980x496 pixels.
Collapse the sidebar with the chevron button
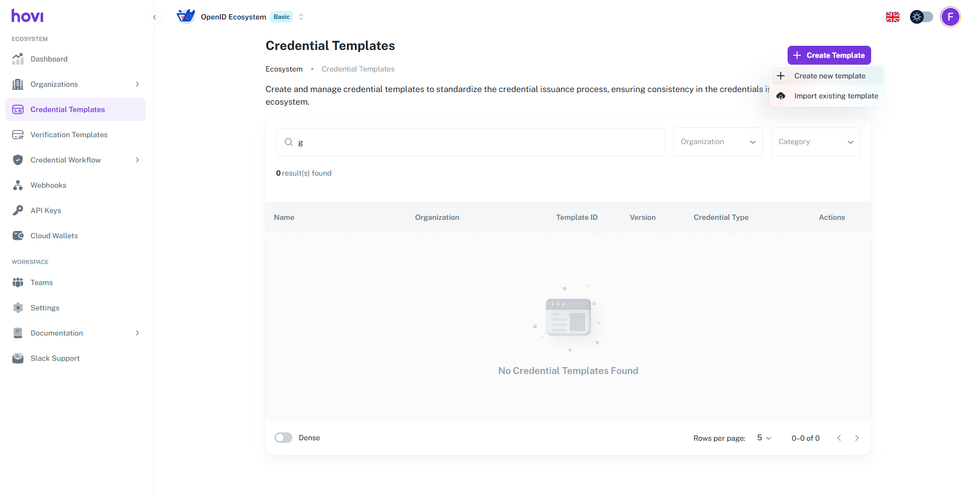(x=154, y=17)
